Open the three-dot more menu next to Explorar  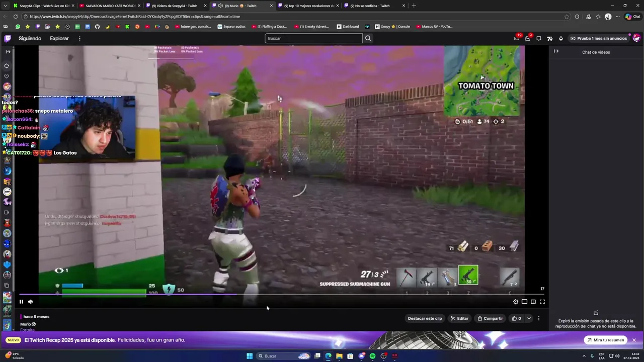pyautogui.click(x=79, y=38)
